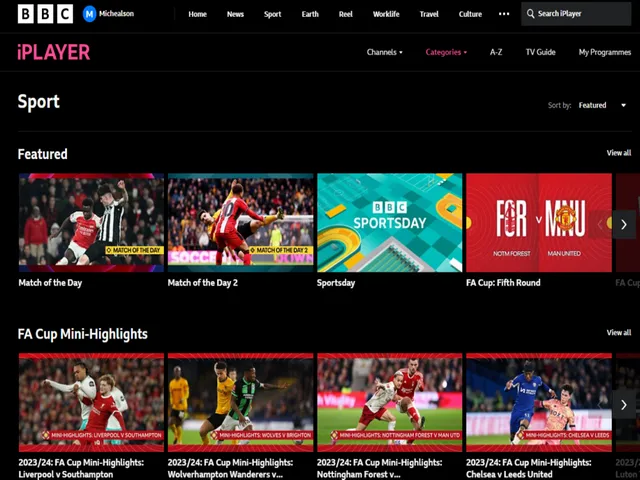Go to the A-Z listing
This screenshot has height=480, width=640.
coord(496,52)
